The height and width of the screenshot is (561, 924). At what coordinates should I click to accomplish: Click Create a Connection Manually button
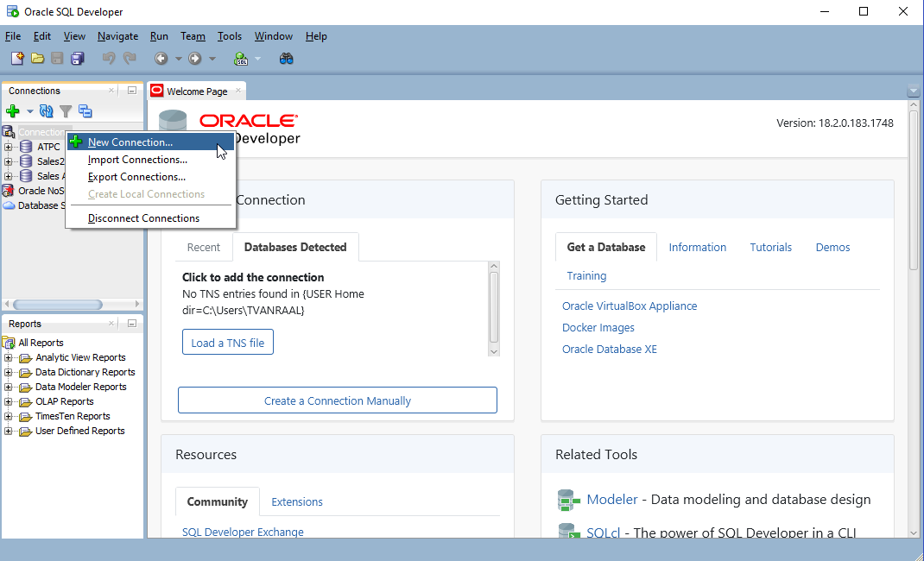pos(338,400)
